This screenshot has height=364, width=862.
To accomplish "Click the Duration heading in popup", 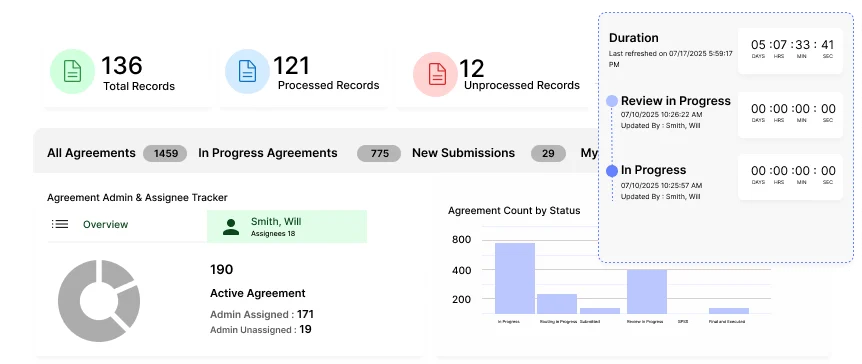I will coord(633,38).
